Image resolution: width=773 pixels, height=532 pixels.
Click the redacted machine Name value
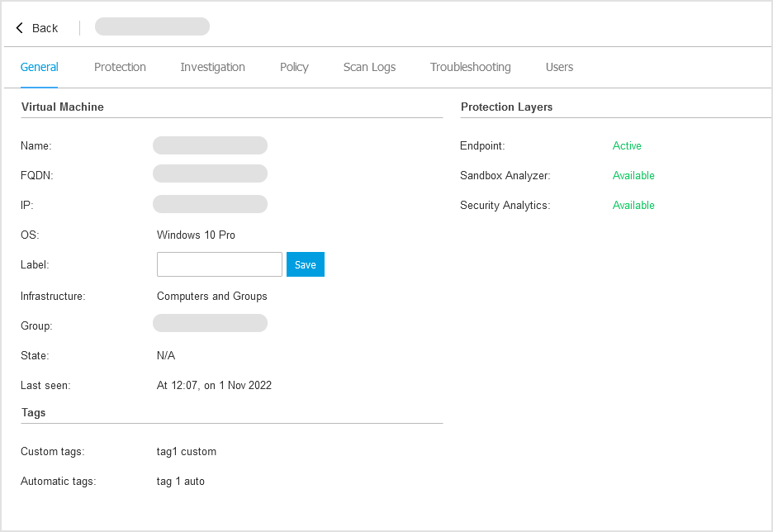coord(210,145)
